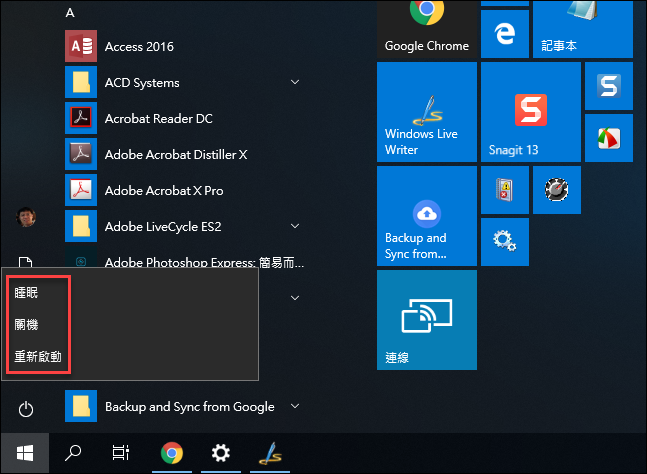Click the small Snagit editor tile
Image resolution: width=647 pixels, height=474 pixels.
click(x=609, y=86)
